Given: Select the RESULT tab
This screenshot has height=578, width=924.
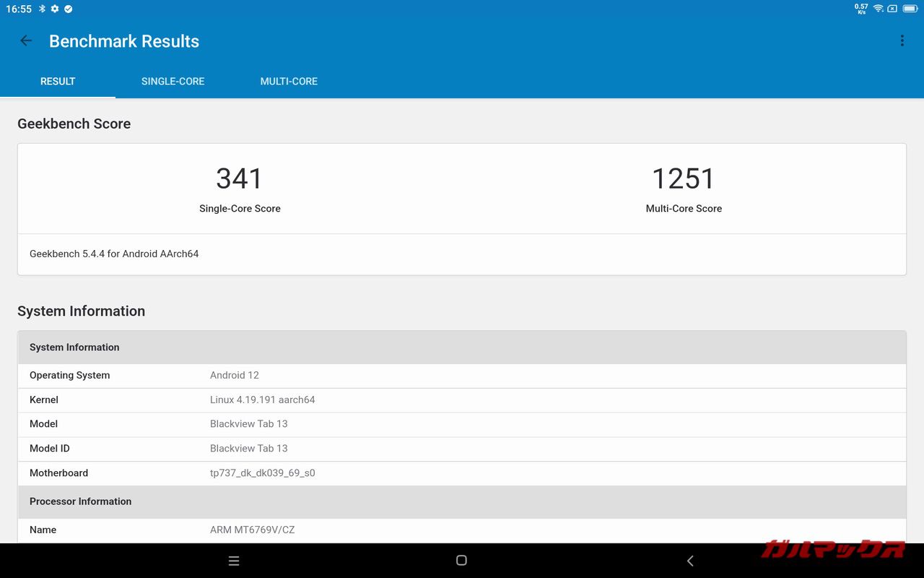Looking at the screenshot, I should tap(58, 81).
